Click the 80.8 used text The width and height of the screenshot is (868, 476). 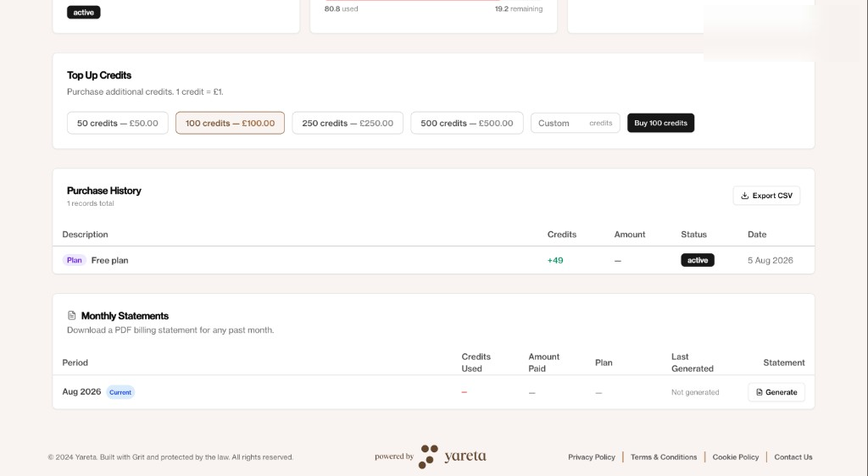(x=341, y=8)
